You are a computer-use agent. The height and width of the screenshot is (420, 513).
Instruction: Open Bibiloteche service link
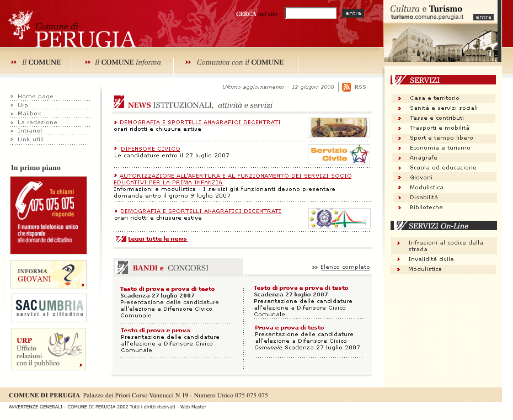(x=426, y=207)
